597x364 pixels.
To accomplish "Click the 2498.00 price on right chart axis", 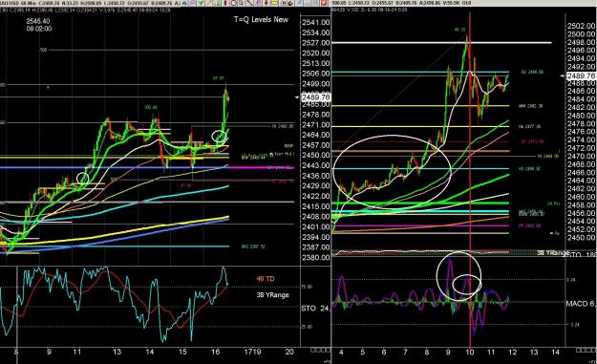I will pos(581,42).
